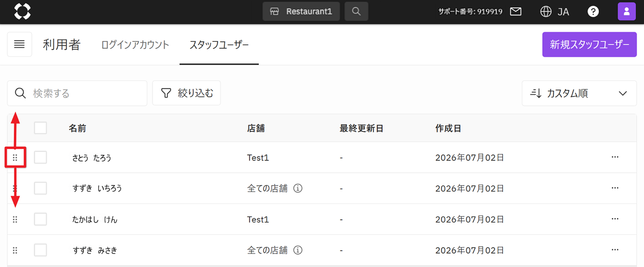The image size is (644, 267).
Task: Click the 店舗 column header
Action: coord(256,128)
